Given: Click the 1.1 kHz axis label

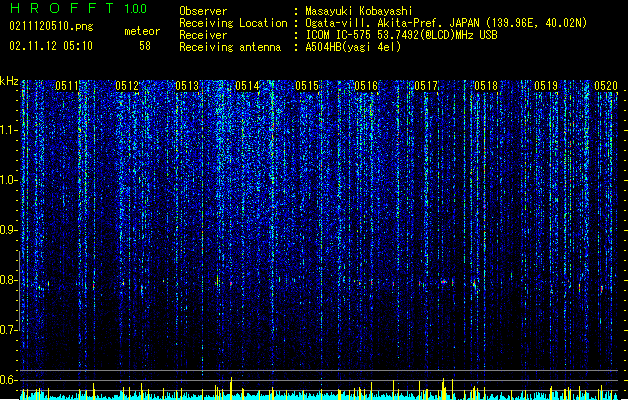Looking at the screenshot, I should (x=9, y=130).
